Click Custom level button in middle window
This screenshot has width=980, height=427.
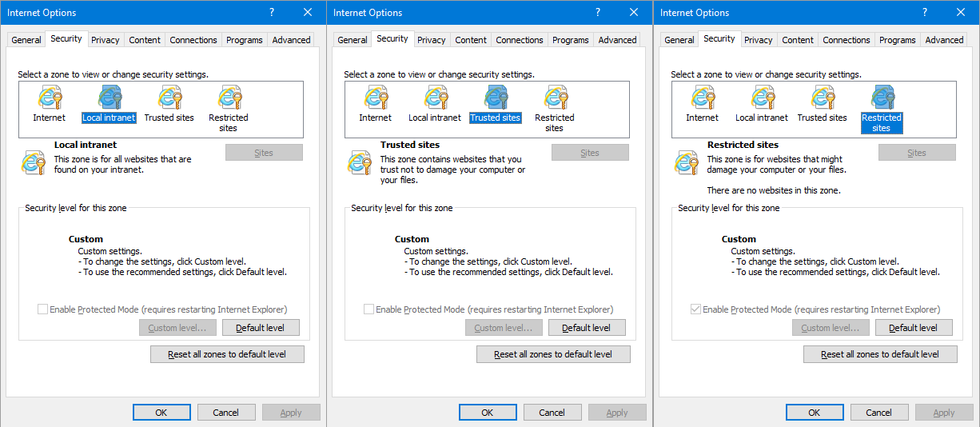(x=504, y=328)
